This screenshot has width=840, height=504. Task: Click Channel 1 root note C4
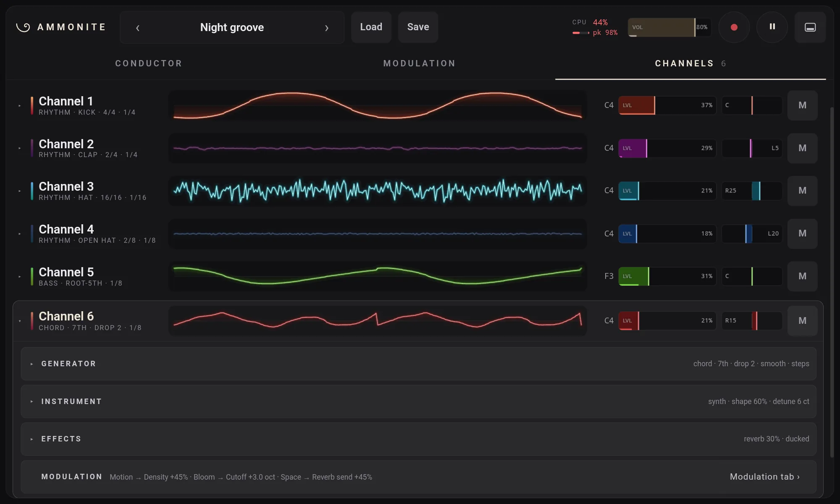pos(609,105)
